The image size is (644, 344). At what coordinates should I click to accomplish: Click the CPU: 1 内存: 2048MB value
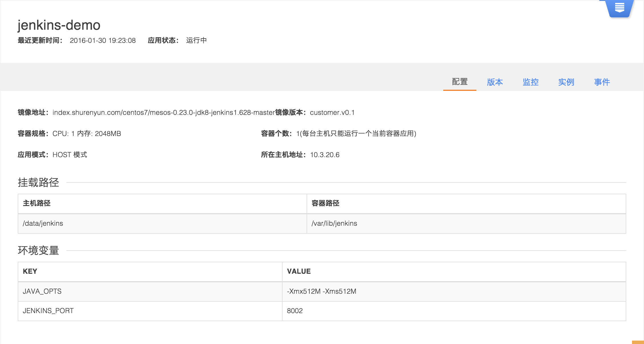[87, 134]
